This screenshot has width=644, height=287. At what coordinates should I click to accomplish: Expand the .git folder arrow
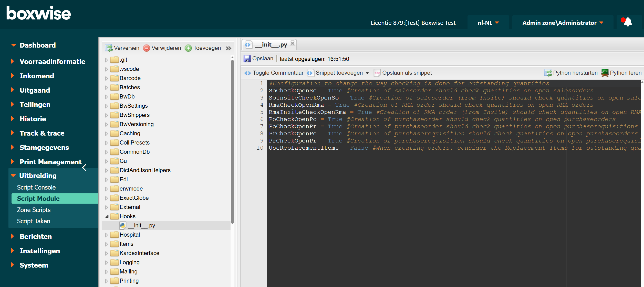(106, 60)
